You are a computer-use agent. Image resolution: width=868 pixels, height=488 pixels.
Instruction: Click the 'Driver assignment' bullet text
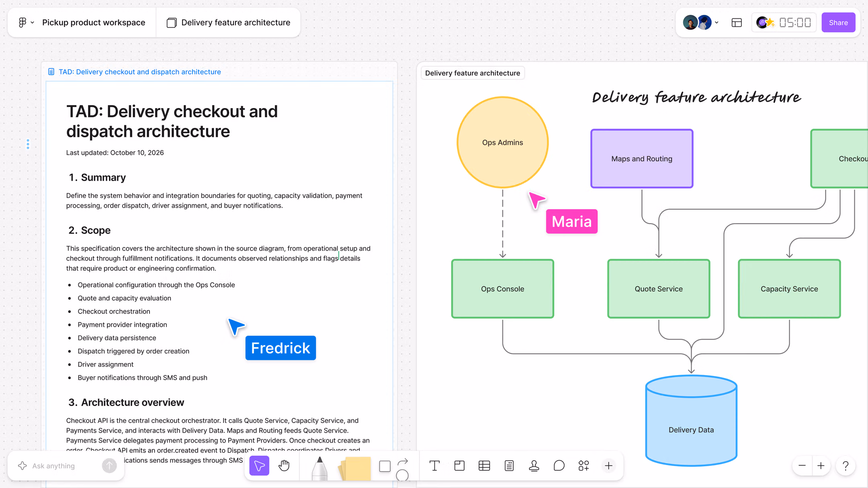(x=106, y=364)
